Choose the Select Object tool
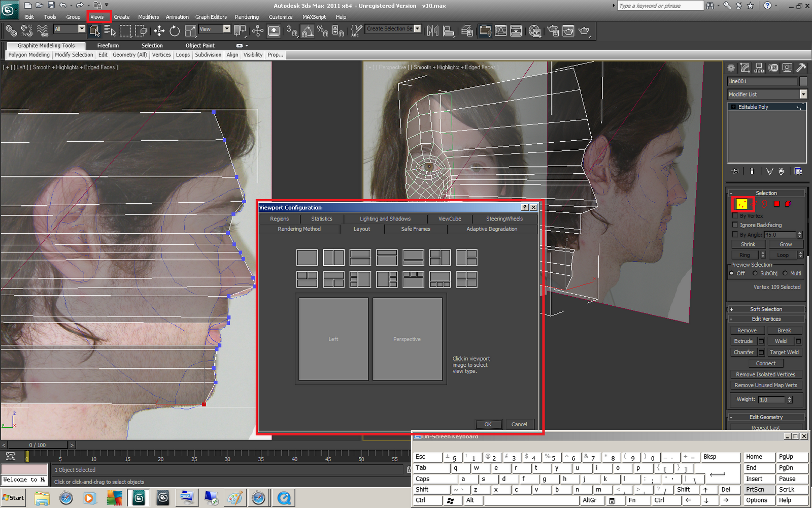The image size is (812, 508). tap(94, 31)
